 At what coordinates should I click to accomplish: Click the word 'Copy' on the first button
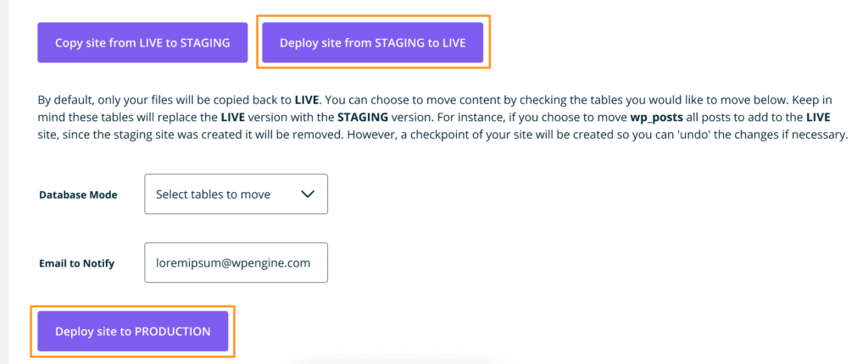point(70,42)
